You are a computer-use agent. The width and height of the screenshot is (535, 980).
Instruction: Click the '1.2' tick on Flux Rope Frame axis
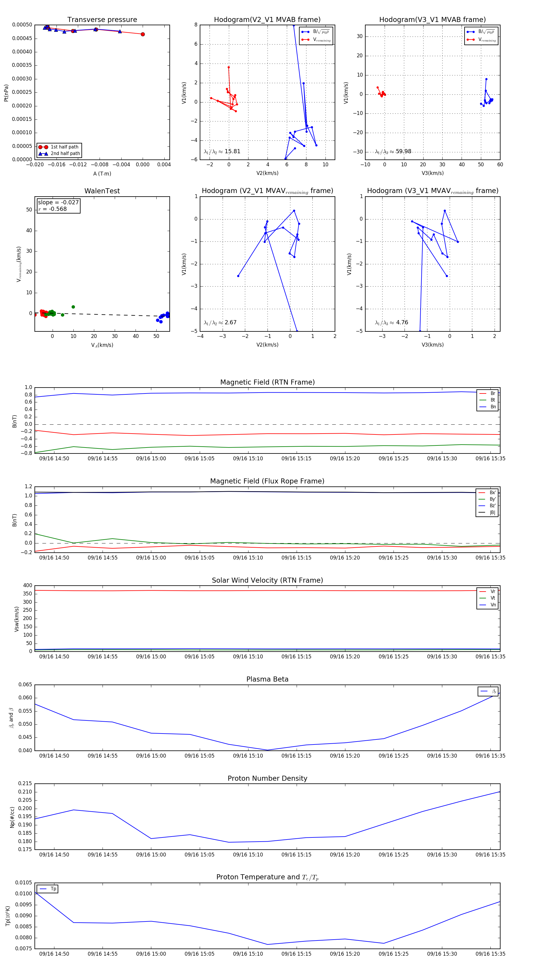point(29,486)
